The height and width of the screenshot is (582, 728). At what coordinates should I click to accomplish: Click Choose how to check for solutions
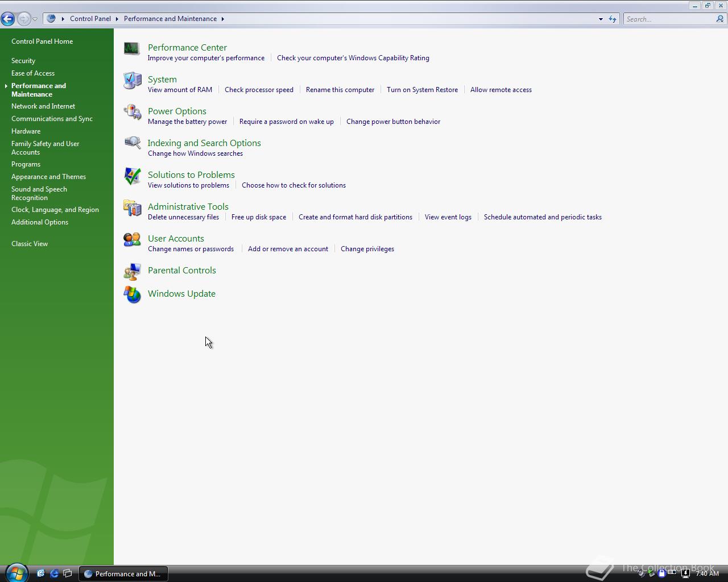point(293,185)
